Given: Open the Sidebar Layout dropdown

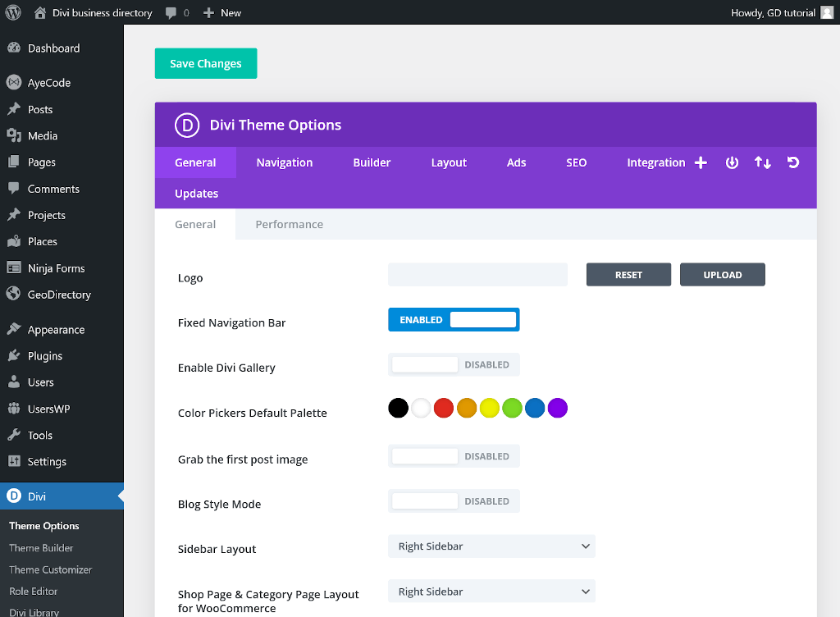Looking at the screenshot, I should click(491, 546).
